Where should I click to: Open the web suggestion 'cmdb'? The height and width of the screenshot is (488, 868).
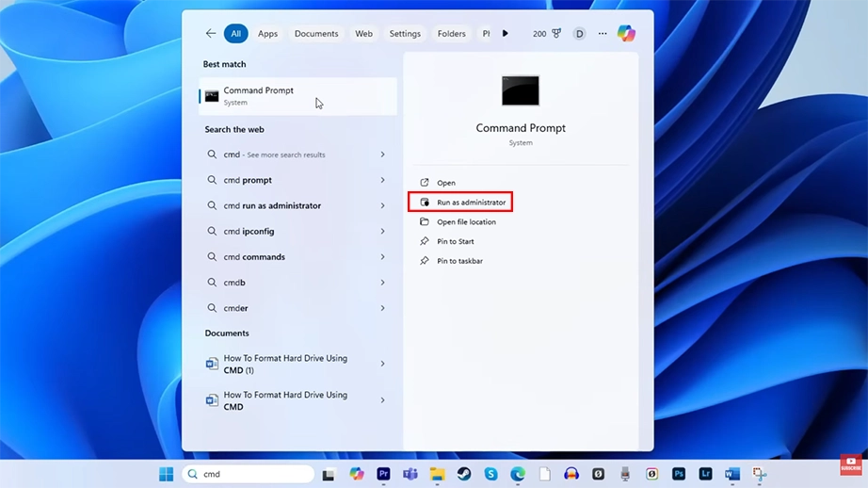click(297, 283)
